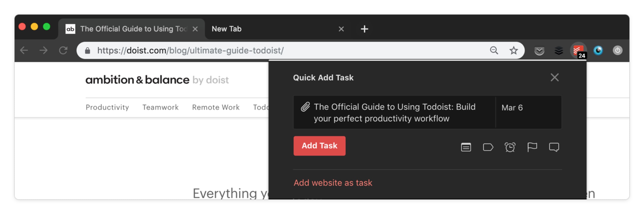Reload the current page
The height and width of the screenshot is (214, 644).
pyautogui.click(x=63, y=51)
